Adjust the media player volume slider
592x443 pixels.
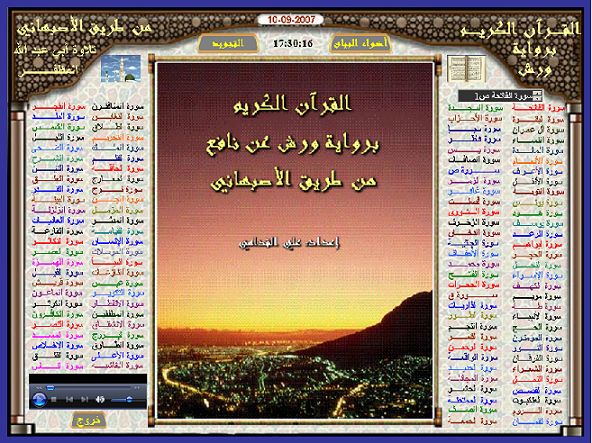click(128, 400)
